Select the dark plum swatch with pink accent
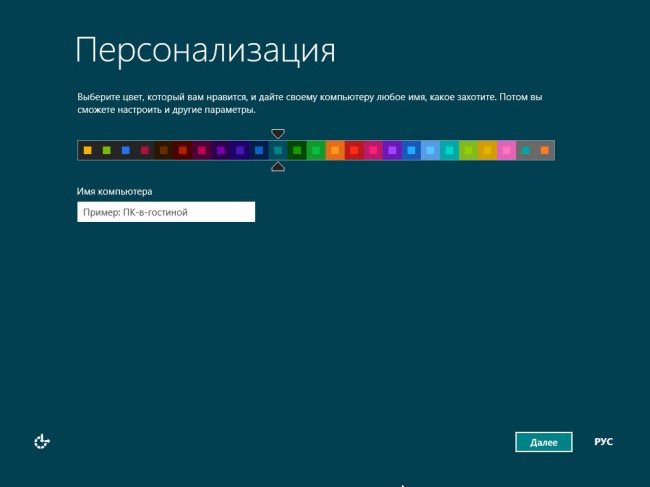This screenshot has width=650, height=487. (202, 150)
